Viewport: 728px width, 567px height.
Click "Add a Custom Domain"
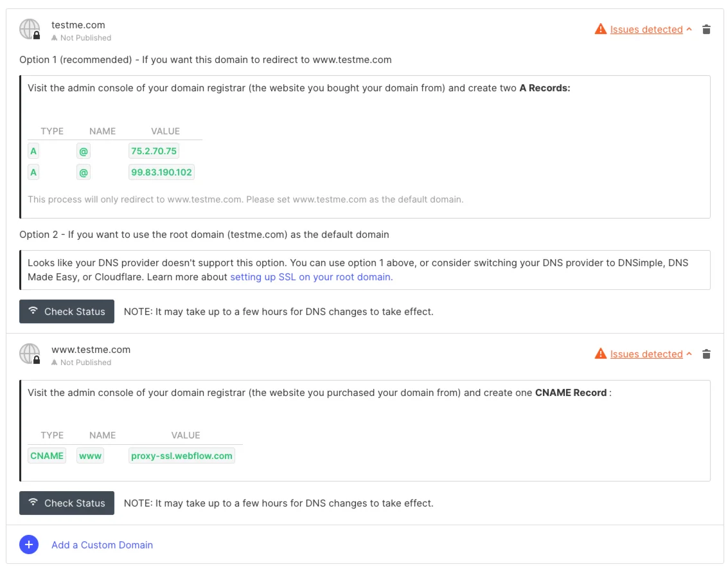[102, 544]
